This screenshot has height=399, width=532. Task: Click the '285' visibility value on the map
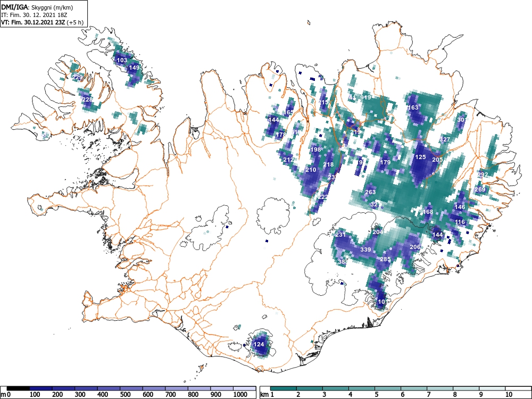[385, 259]
